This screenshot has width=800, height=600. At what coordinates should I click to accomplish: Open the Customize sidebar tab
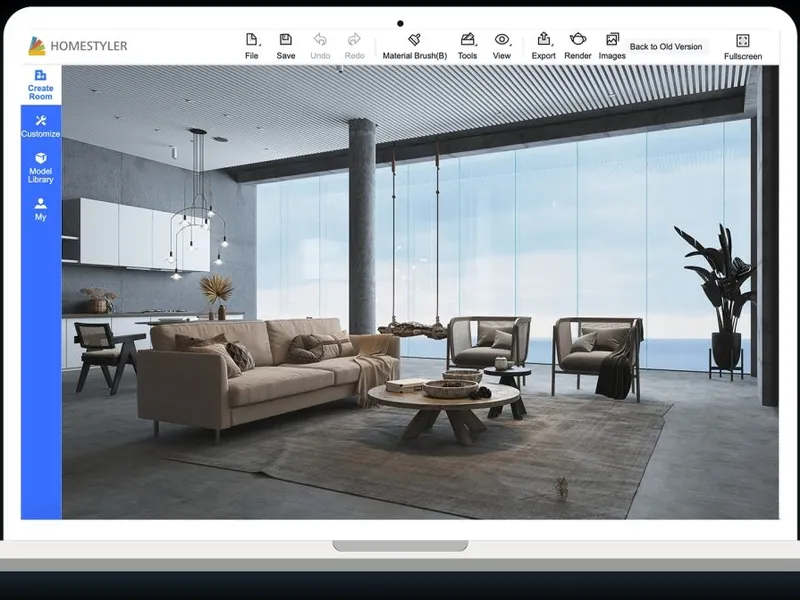pos(41,126)
